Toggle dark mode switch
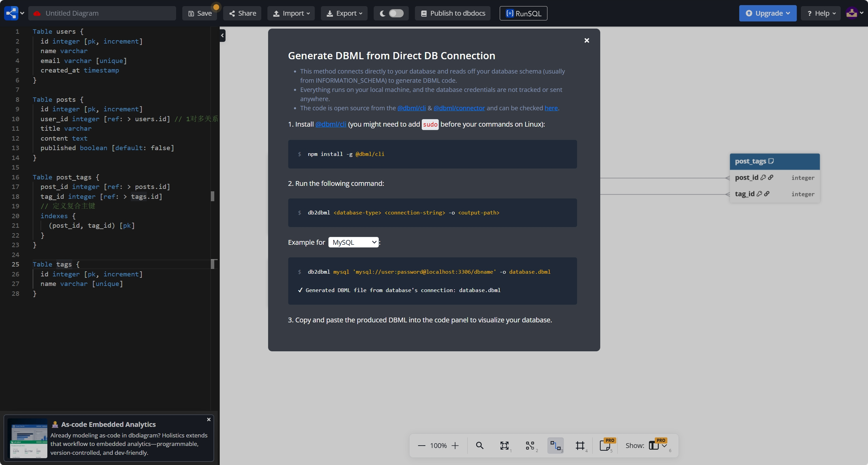The height and width of the screenshot is (465, 868). pyautogui.click(x=396, y=13)
